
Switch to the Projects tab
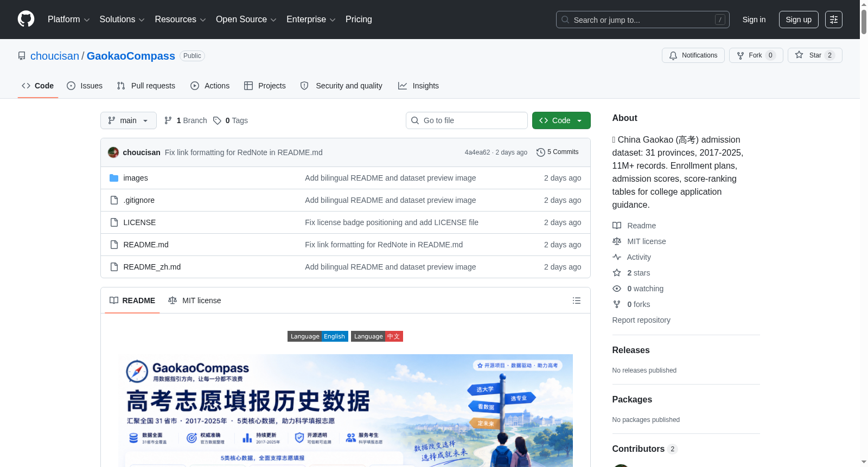pyautogui.click(x=265, y=86)
